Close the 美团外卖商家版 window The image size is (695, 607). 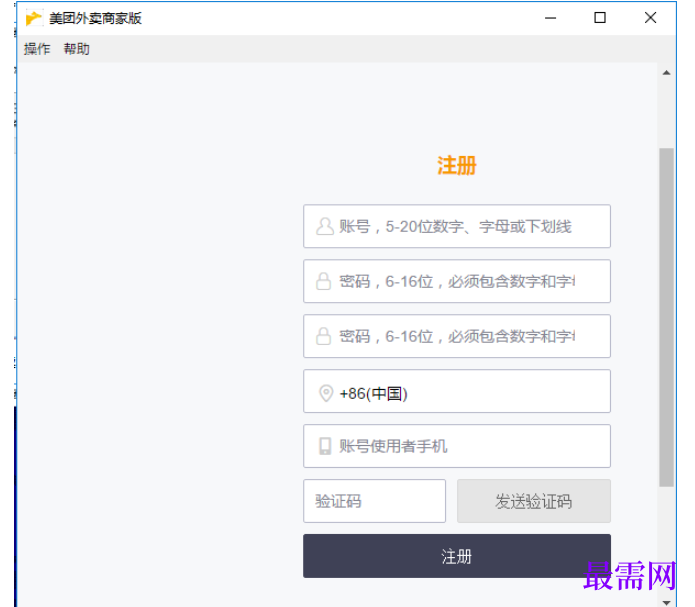(x=650, y=18)
